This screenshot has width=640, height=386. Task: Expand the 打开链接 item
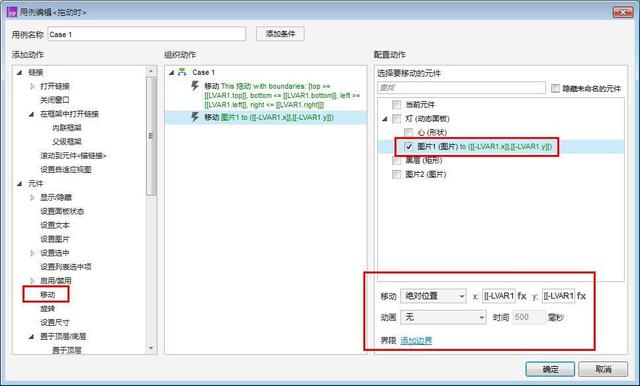[32, 86]
